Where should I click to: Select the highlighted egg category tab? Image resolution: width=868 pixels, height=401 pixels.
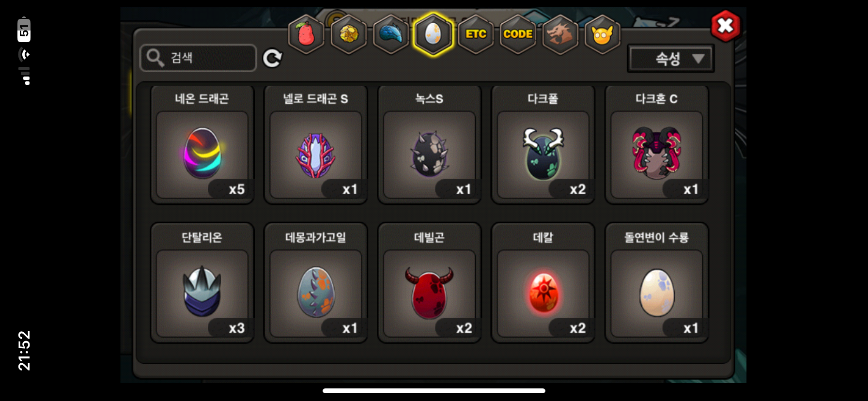tap(433, 34)
